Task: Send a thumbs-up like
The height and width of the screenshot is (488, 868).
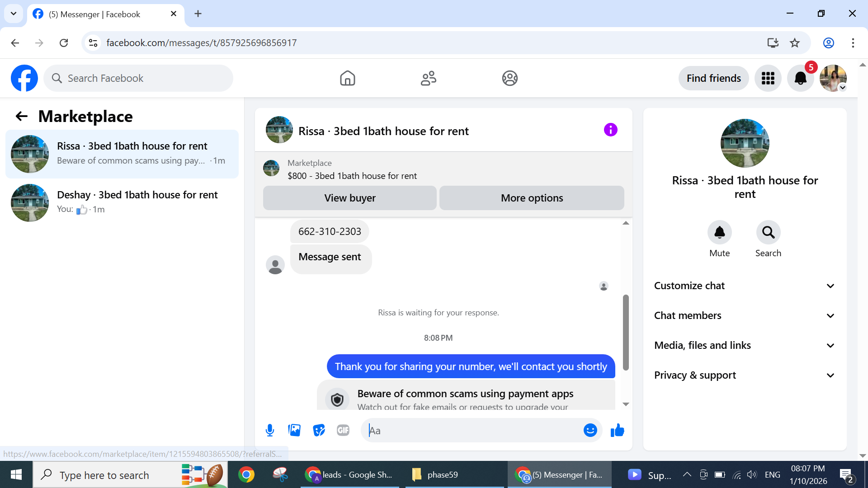Action: tap(617, 430)
